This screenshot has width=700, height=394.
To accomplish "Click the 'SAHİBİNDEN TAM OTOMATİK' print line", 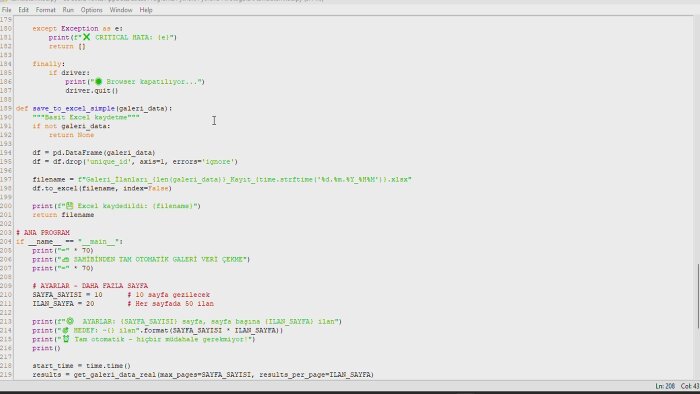I will tap(141, 259).
